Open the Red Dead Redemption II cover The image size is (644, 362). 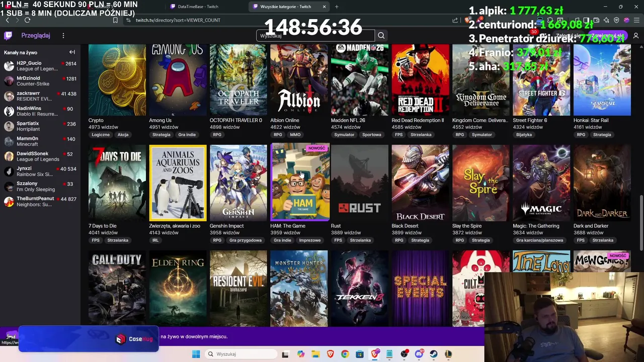coord(420,80)
